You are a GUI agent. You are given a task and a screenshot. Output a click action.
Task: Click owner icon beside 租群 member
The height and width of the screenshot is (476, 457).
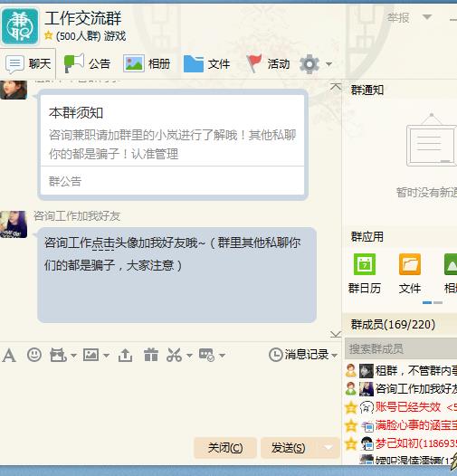pyautogui.click(x=351, y=371)
